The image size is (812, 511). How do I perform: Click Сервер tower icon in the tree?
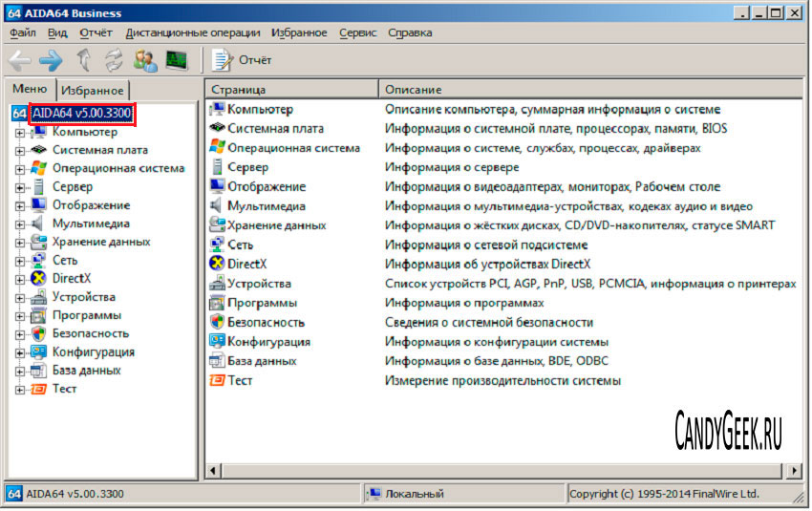coord(38,187)
